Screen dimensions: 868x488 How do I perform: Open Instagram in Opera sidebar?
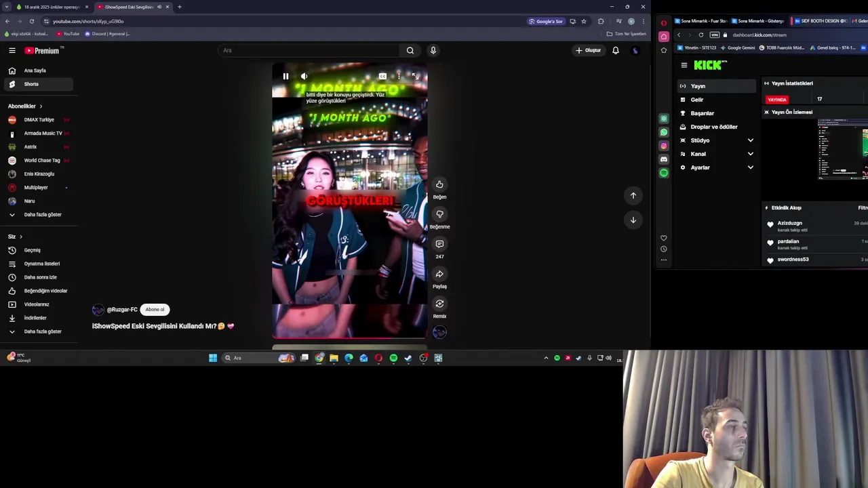click(664, 146)
